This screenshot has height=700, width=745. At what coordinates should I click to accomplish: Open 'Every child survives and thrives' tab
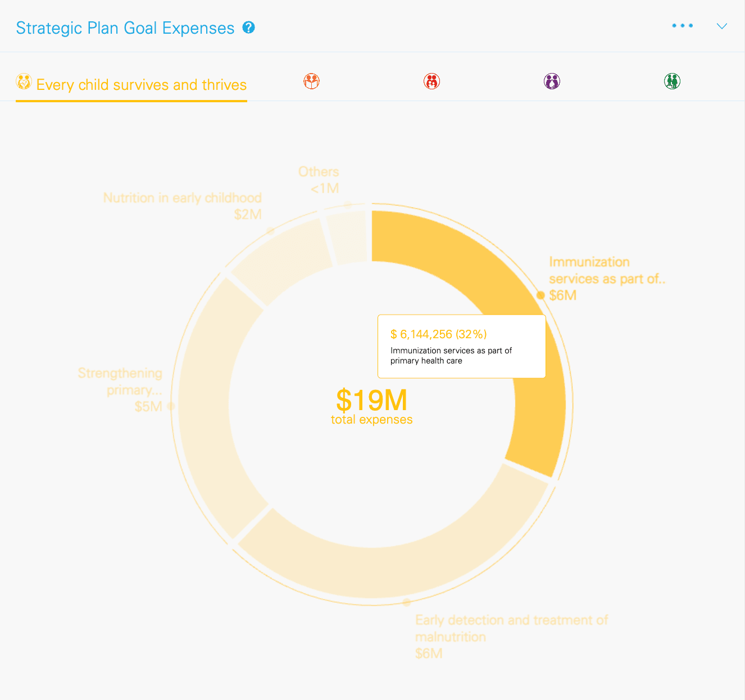point(141,85)
